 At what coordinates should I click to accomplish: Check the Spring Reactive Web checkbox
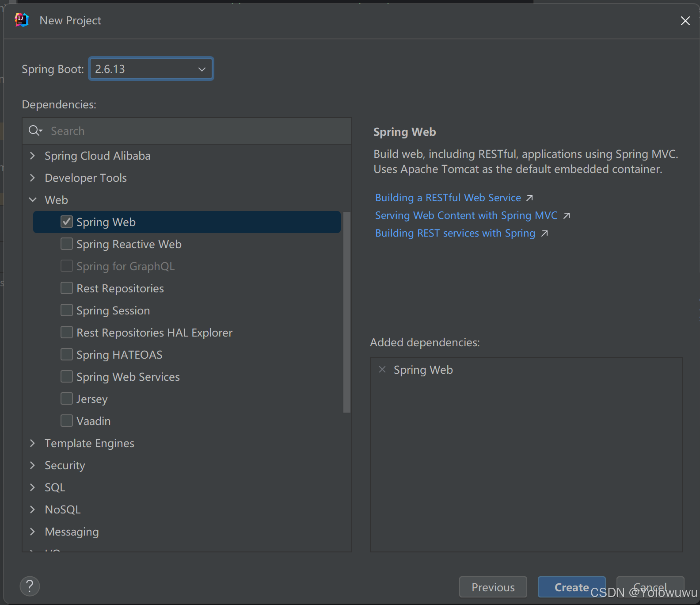tap(67, 244)
